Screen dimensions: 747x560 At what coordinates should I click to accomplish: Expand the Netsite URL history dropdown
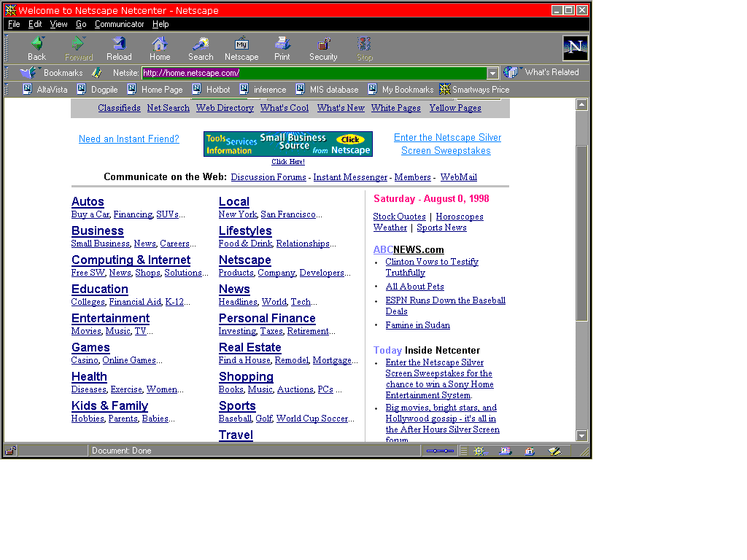point(492,73)
